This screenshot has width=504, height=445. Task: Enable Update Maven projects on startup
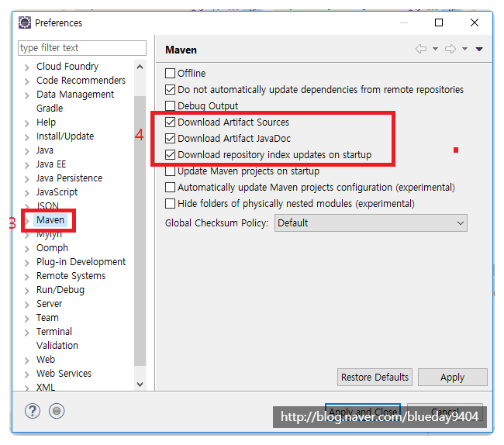point(170,171)
